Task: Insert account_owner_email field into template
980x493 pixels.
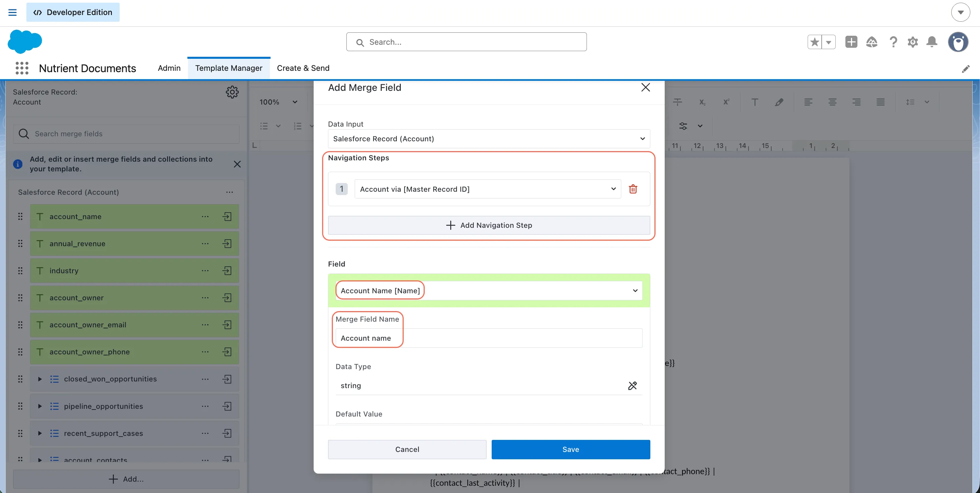Action: click(227, 324)
